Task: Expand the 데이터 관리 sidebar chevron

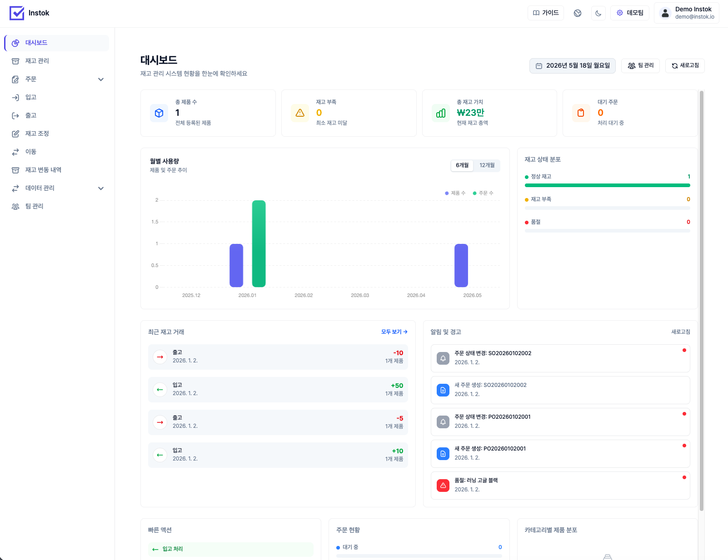Action: (x=101, y=188)
